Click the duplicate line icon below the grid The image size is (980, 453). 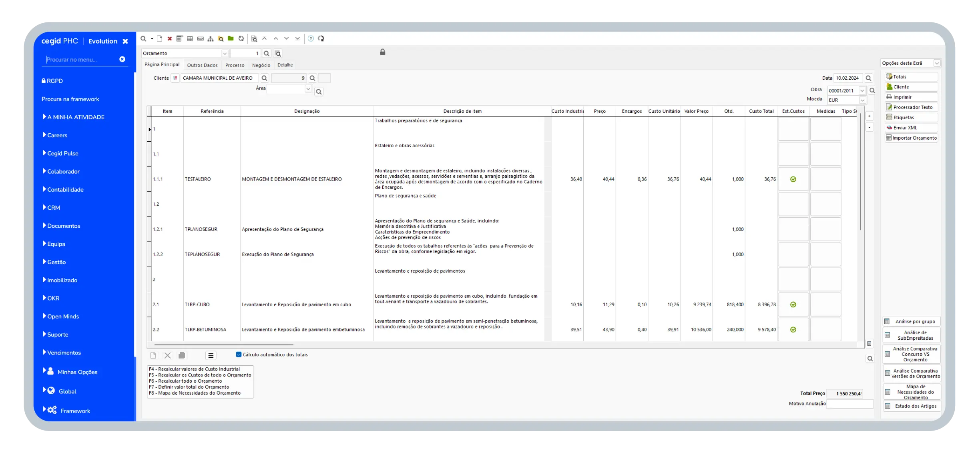click(182, 355)
